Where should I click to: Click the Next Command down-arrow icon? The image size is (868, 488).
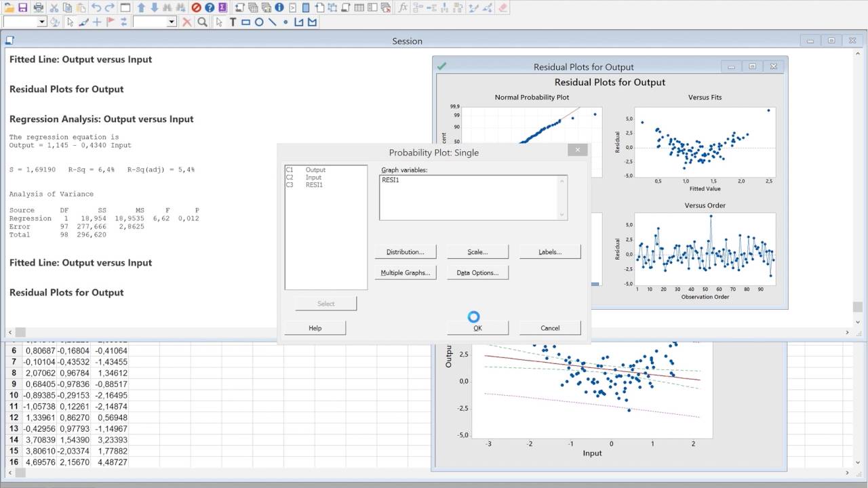coord(155,7)
